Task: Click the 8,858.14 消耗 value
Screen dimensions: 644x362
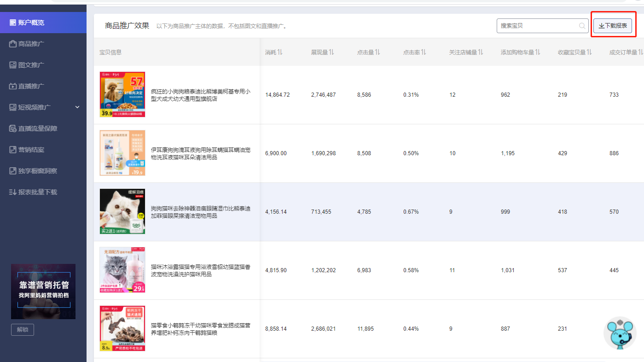Action: pos(276,329)
